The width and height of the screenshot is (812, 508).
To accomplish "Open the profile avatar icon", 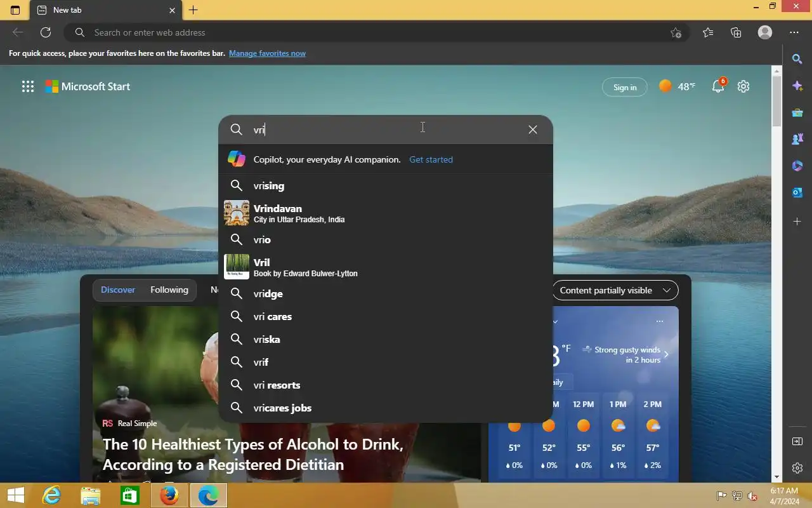I will click(x=765, y=32).
